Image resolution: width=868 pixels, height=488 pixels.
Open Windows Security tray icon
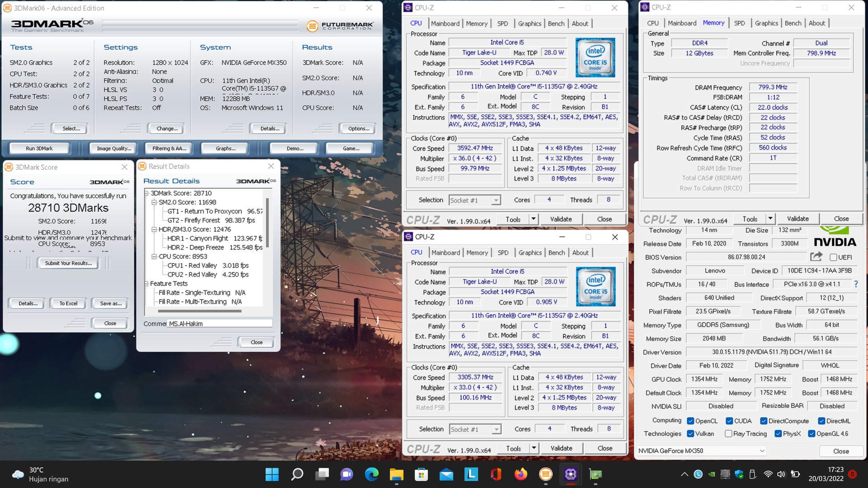click(739, 474)
